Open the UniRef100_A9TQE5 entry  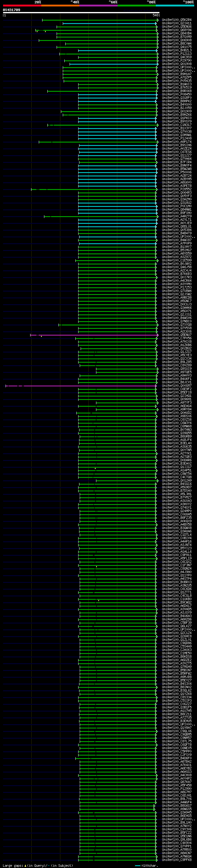(x=176, y=372)
